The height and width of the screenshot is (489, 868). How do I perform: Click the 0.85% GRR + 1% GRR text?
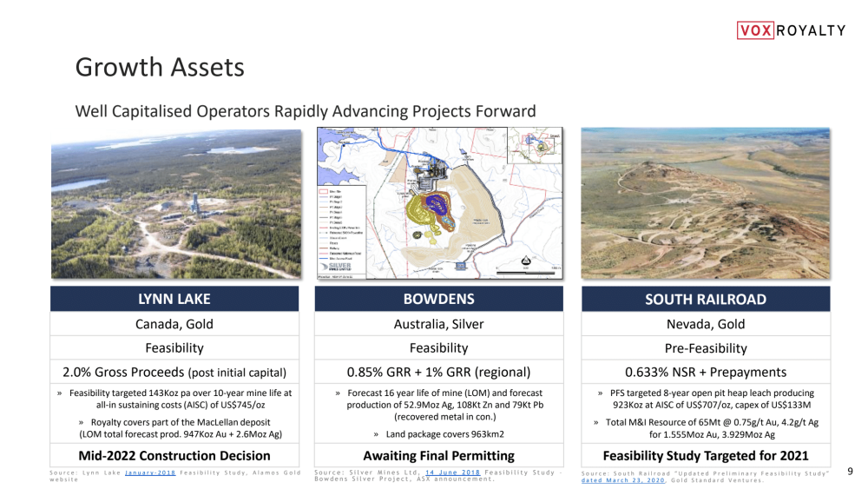click(x=439, y=372)
